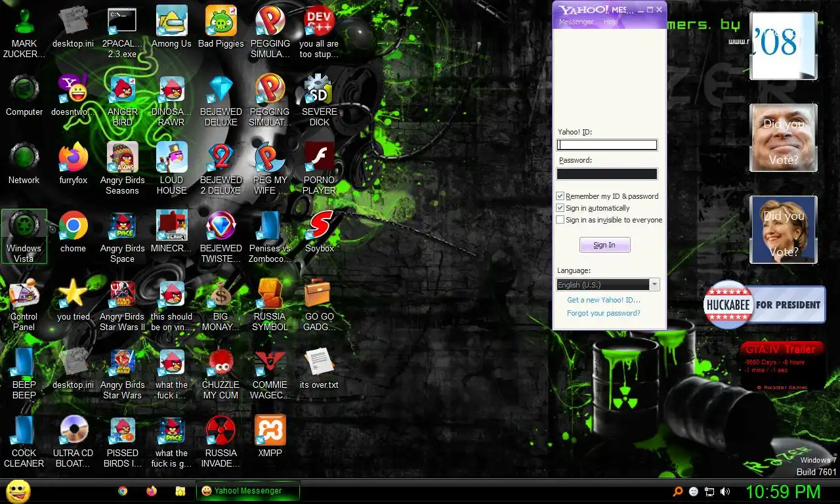Launch the chome Chrome shortcut
Image resolution: width=840 pixels, height=504 pixels.
(x=73, y=232)
